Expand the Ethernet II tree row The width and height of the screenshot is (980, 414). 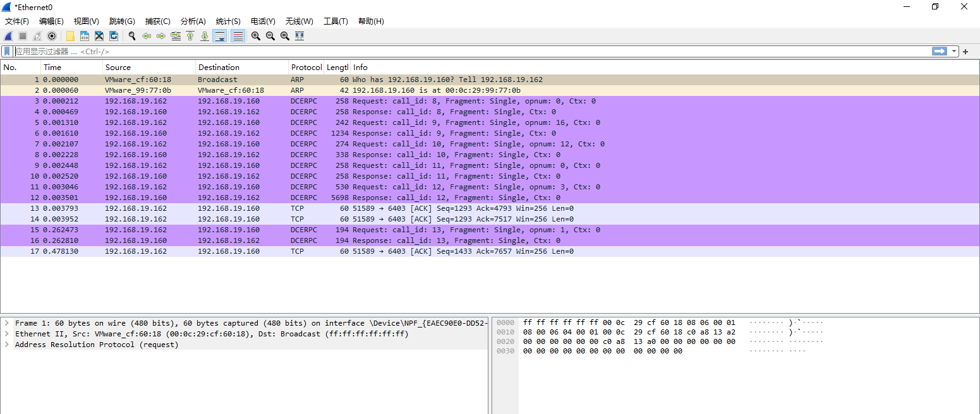pos(6,334)
